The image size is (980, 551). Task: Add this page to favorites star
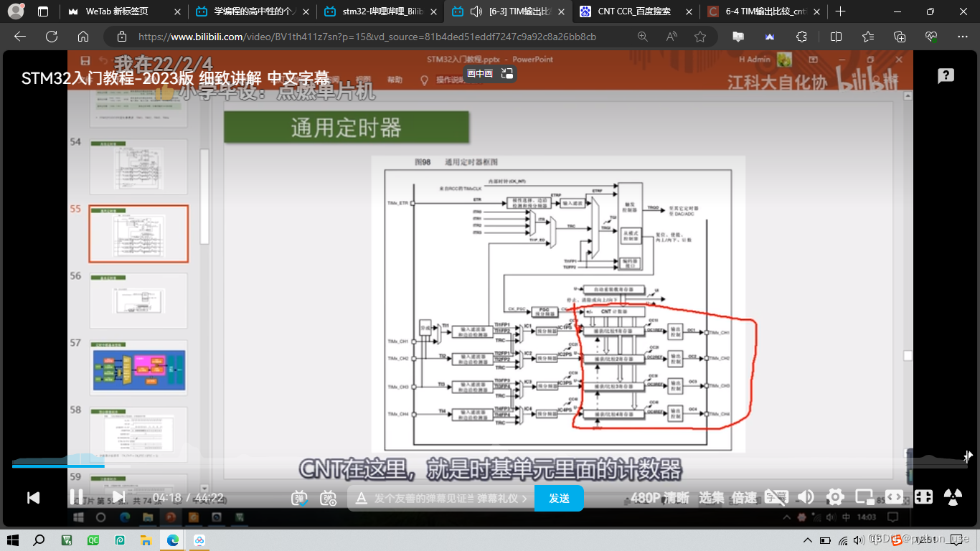tap(700, 37)
